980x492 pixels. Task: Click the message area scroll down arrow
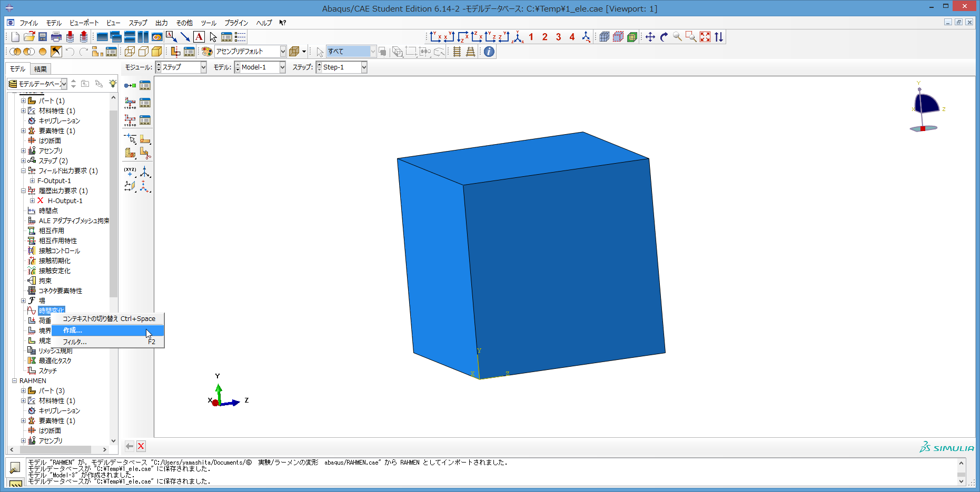coord(961,481)
